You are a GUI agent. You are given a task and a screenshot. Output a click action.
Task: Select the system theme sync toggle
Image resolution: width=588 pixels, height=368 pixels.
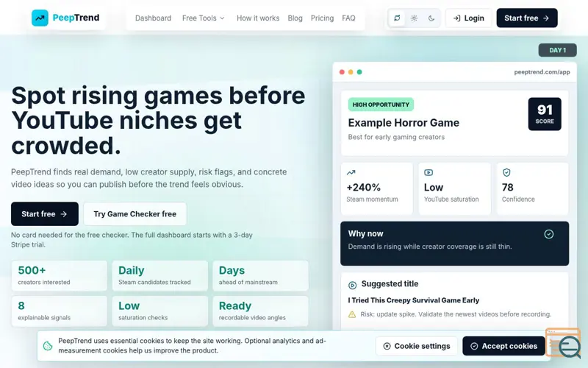click(x=397, y=18)
